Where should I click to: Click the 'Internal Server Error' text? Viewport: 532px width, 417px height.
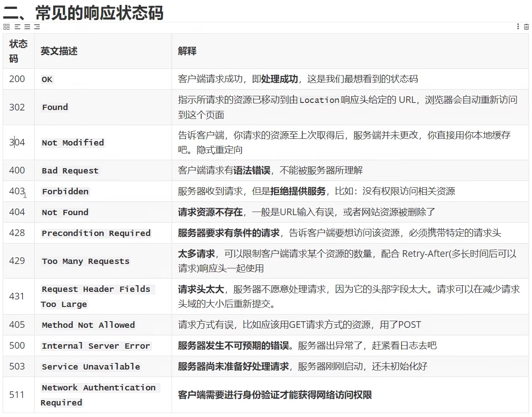(x=96, y=346)
